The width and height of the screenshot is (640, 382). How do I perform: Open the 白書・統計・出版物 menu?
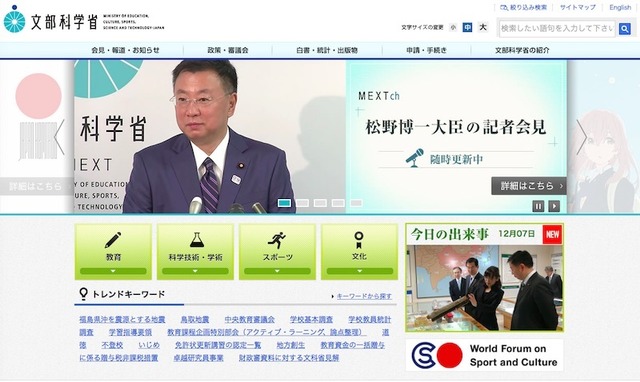[x=327, y=50]
